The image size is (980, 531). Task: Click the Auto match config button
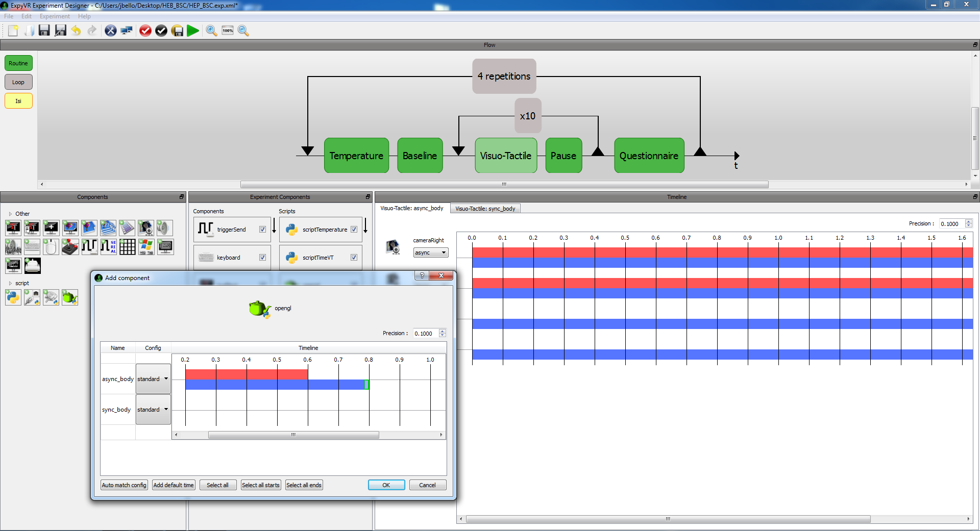tap(124, 485)
